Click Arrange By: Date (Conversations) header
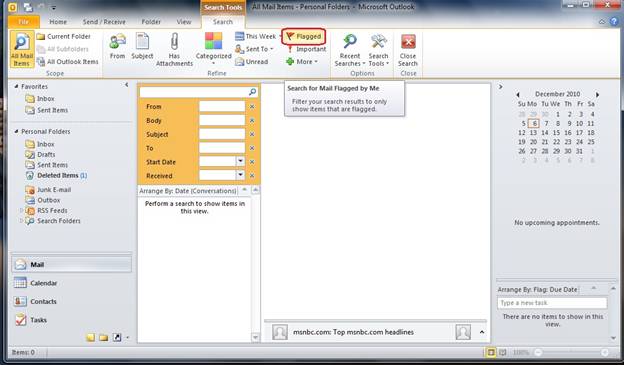This screenshot has width=624, height=365. tap(187, 191)
